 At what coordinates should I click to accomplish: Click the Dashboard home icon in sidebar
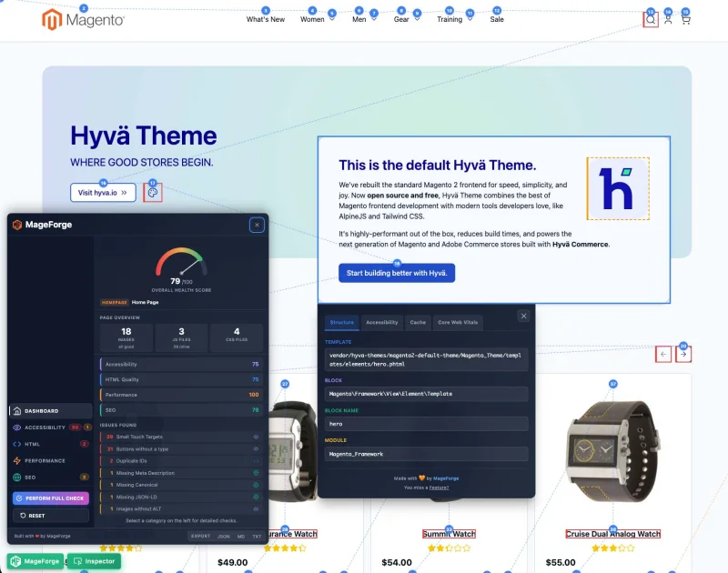tap(17, 410)
